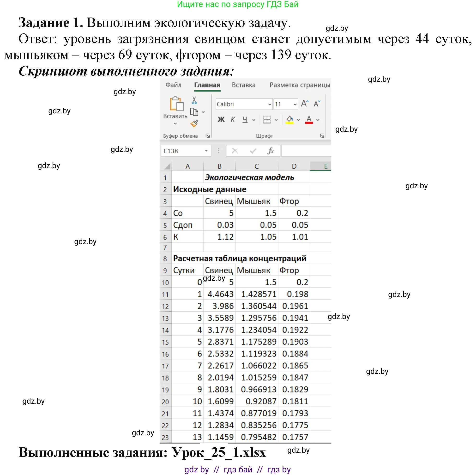Image resolution: width=476 pixels, height=475 pixels.
Task: Expand the fill color options arrow
Action: pyautogui.click(x=298, y=120)
